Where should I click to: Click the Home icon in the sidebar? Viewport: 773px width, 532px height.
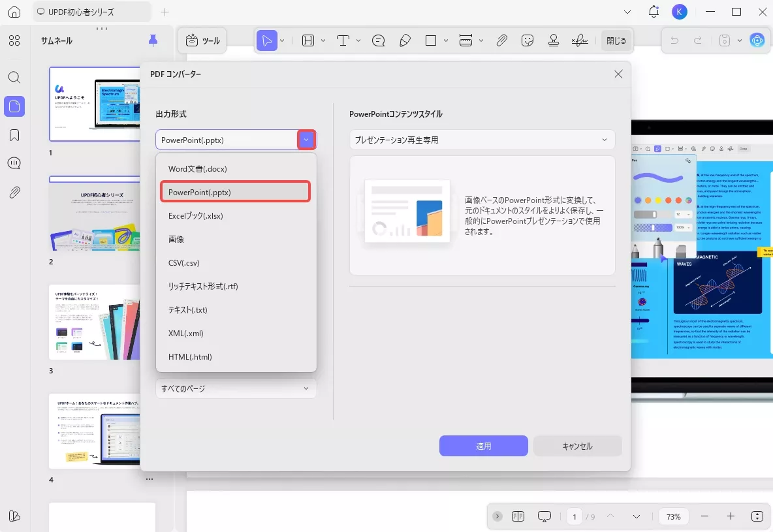(14, 12)
